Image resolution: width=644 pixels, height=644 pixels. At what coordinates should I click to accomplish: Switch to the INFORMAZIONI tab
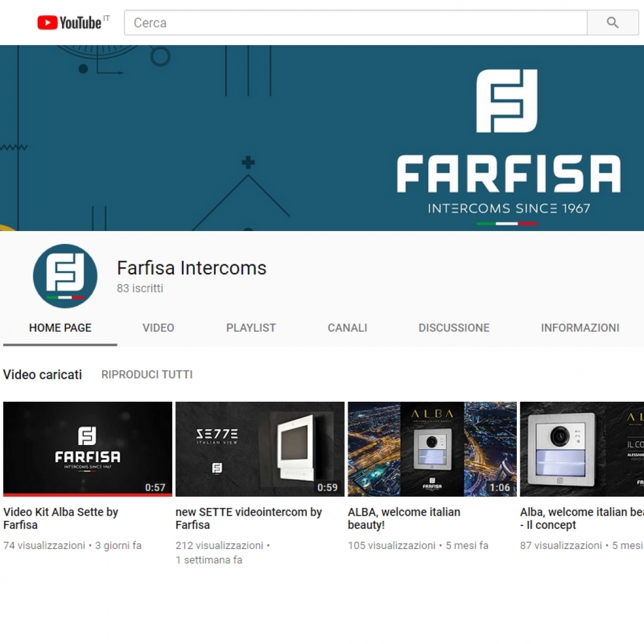pyautogui.click(x=580, y=328)
